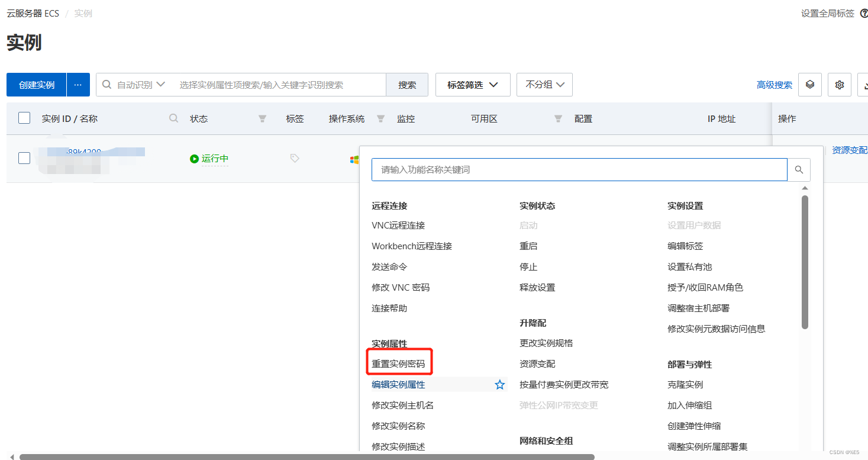Select 加入伸缩组 menu entry

click(x=690, y=406)
